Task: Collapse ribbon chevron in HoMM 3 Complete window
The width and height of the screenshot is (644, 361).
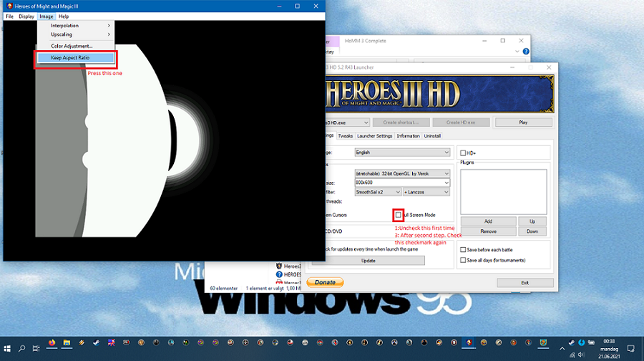Action: coord(517,52)
